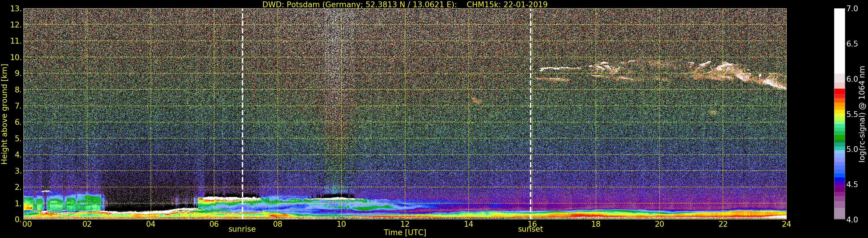The width and height of the screenshot is (868, 238).
Task: Click the colorbar tick label '4.5'
Action: [x=852, y=184]
